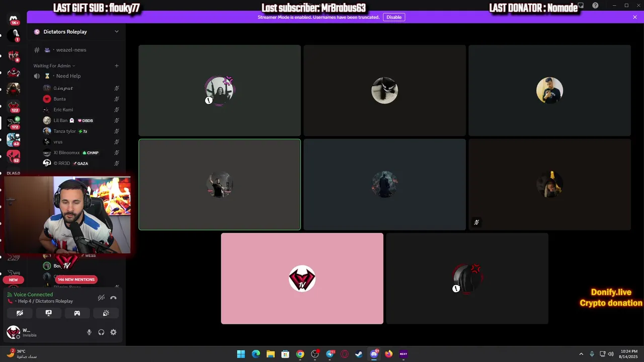This screenshot has height=362, width=644.
Task: Open Telegram from taskbar
Action: pos(330,354)
